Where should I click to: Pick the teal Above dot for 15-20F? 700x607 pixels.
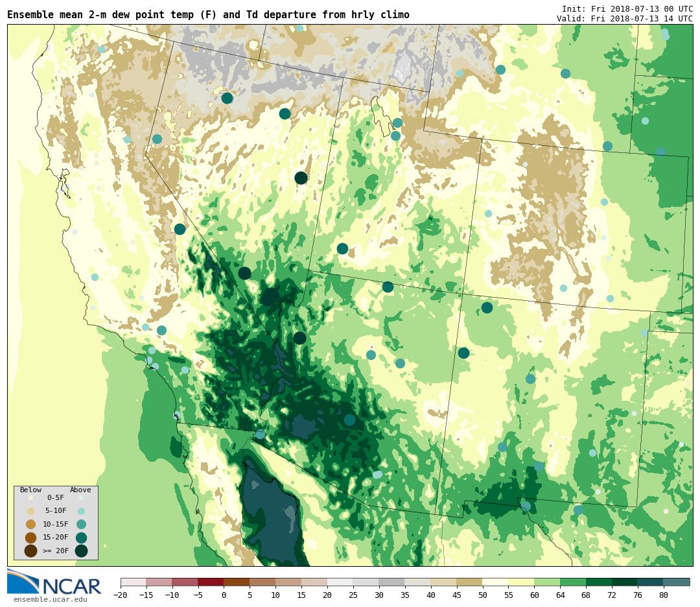[81, 538]
